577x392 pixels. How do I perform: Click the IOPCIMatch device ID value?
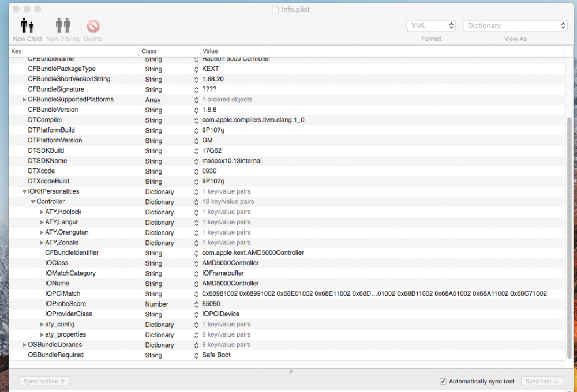point(374,293)
